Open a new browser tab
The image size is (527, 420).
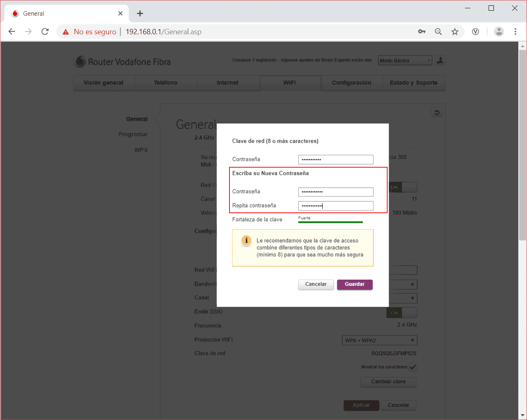140,13
